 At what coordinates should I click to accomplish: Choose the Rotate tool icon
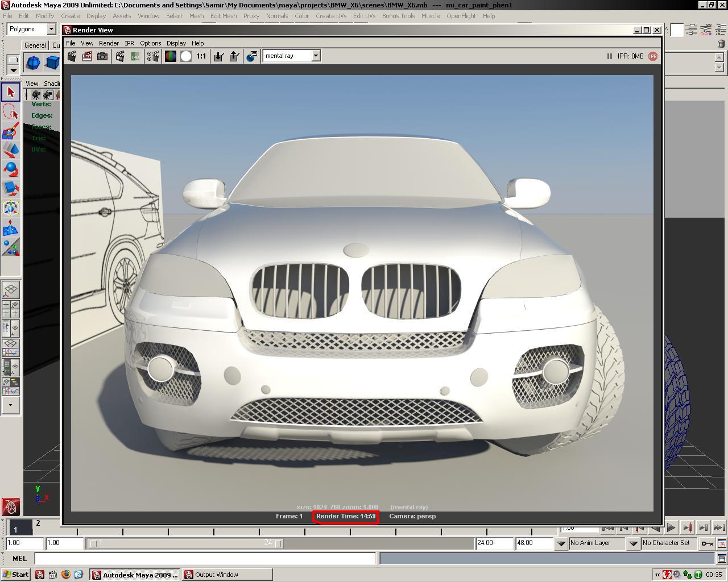[11, 169]
